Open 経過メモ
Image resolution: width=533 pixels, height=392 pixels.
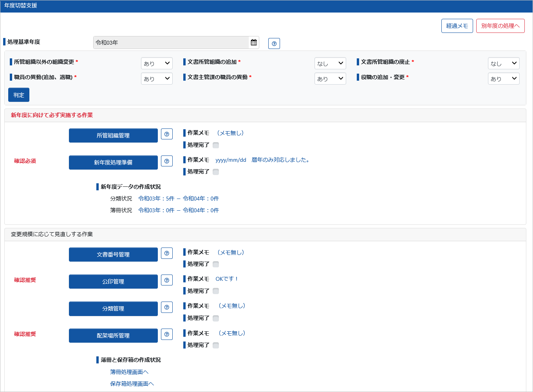(457, 26)
